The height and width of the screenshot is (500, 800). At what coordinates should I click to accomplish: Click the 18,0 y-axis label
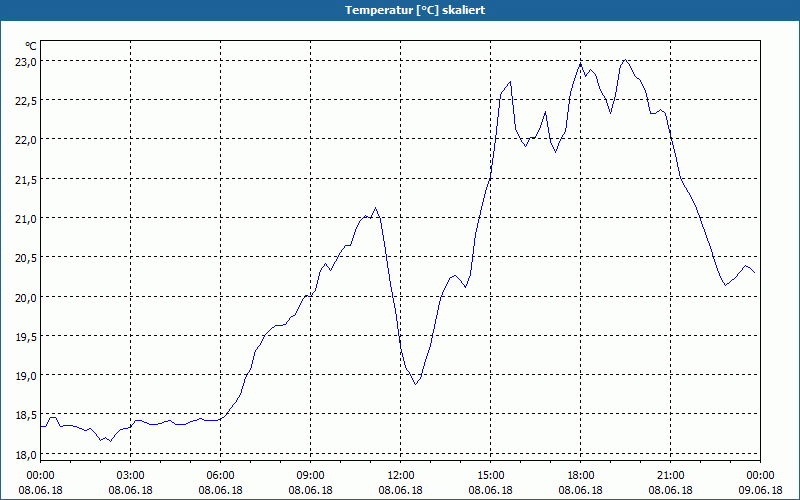[26, 454]
